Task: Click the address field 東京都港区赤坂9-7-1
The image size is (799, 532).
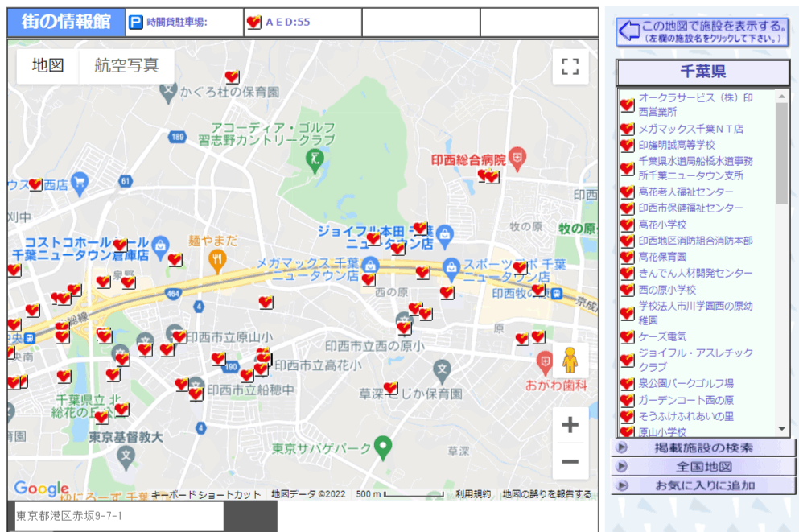Action: click(119, 516)
